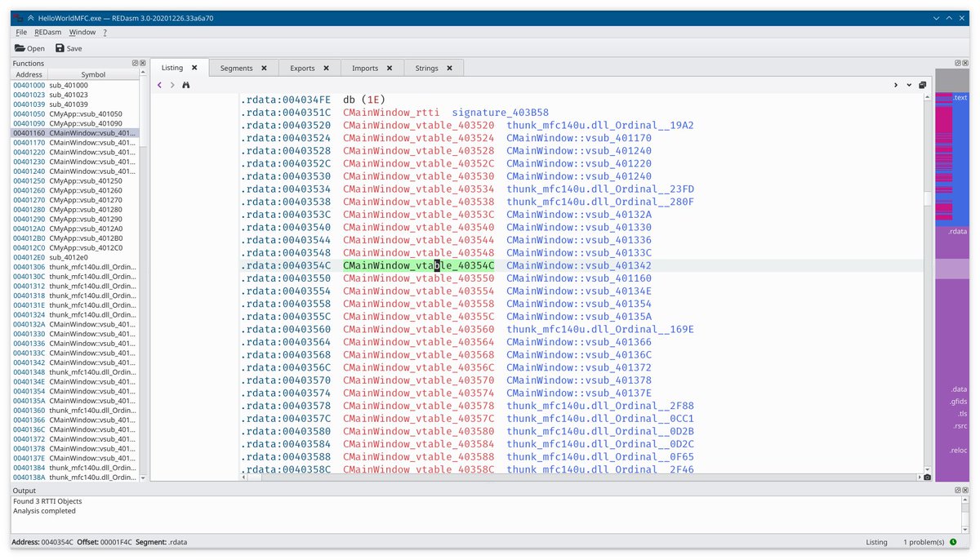Viewport: 980px width, 560px height.
Task: Click Analysis completed output line
Action: (x=44, y=511)
